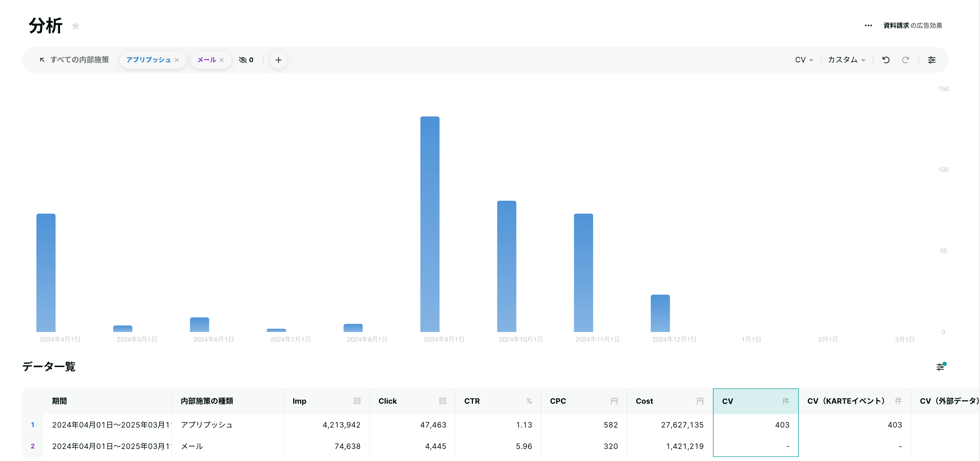Expand the カスタム period dropdown
The height and width of the screenshot is (461, 980).
tap(847, 60)
